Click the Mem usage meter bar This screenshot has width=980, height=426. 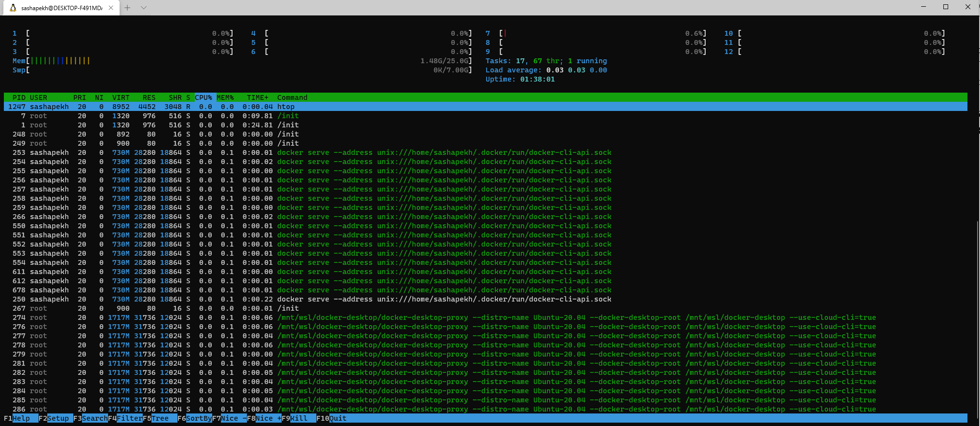point(243,61)
